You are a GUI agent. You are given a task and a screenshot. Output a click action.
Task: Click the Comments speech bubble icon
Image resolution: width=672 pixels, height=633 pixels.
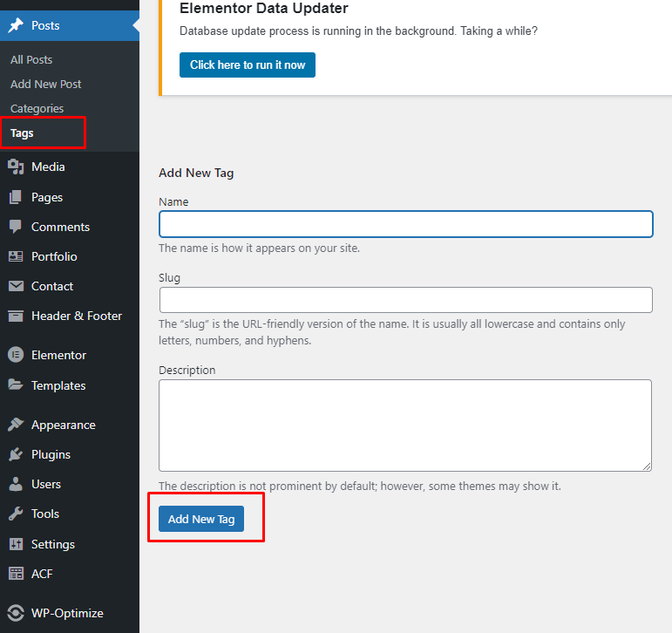coord(16,227)
